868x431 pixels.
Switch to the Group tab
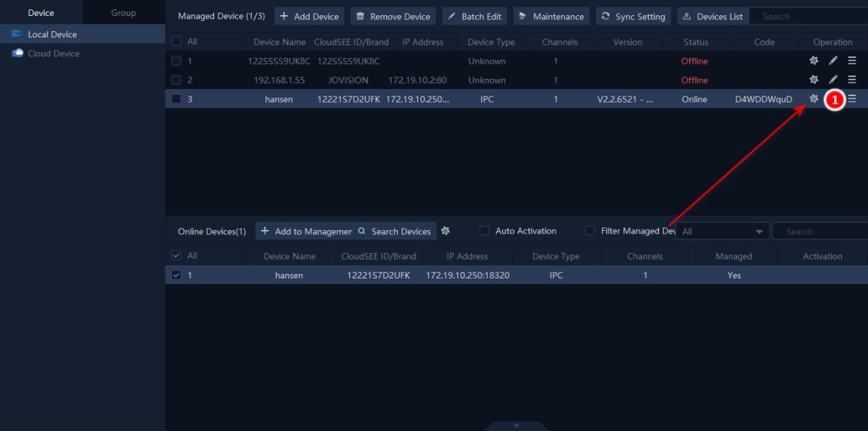[x=123, y=13]
